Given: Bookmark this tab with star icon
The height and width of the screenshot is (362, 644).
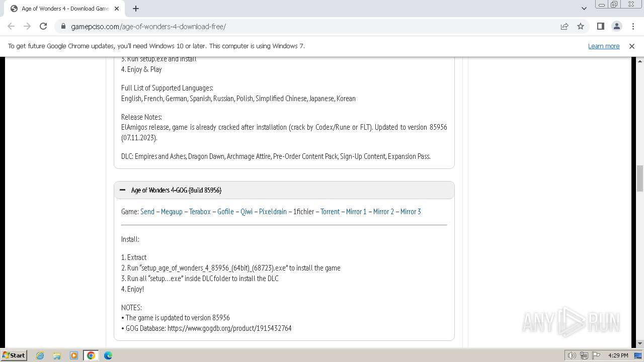Looking at the screenshot, I should coord(581,26).
